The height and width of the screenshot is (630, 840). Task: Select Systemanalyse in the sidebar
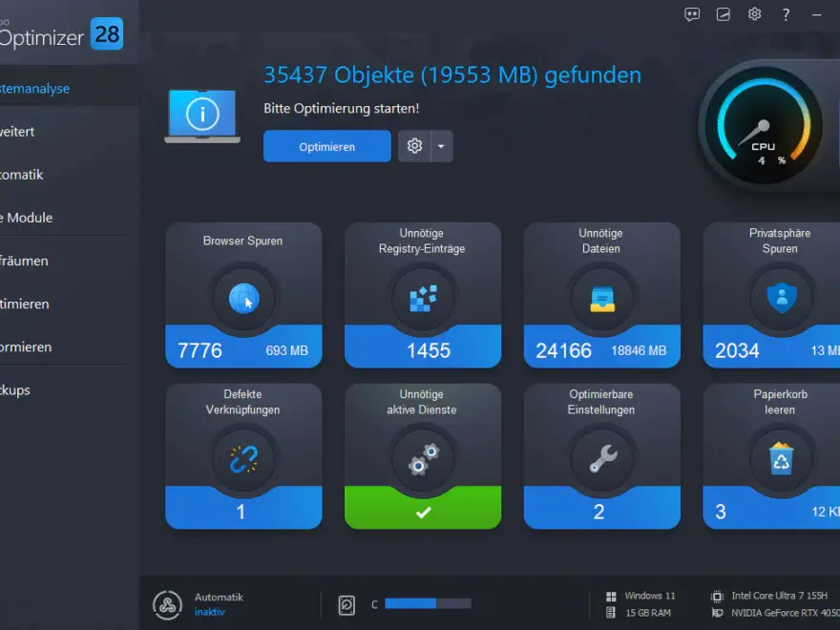click(x=34, y=89)
